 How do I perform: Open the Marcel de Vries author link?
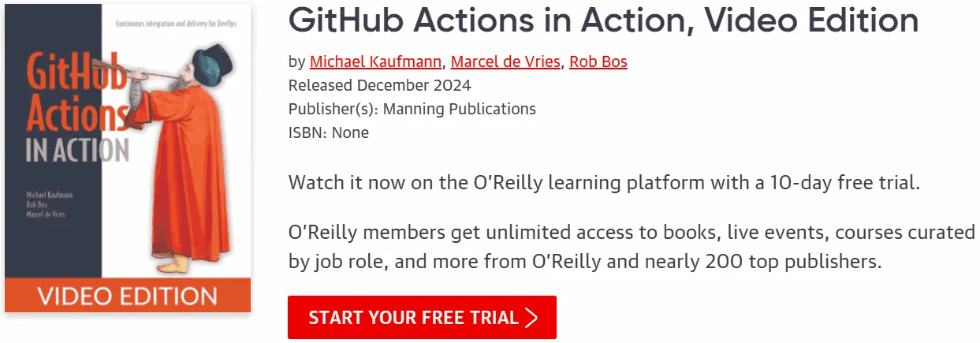coord(505,62)
